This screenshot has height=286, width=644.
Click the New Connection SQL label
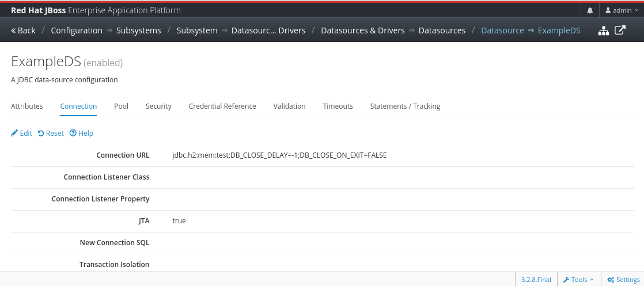tap(115, 242)
